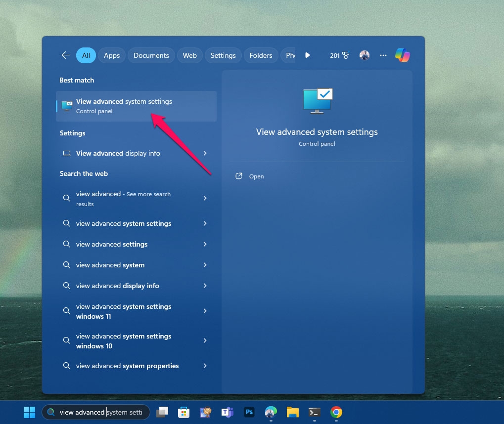Open Photoshop from the taskbar
This screenshot has width=504, height=424.
pyautogui.click(x=249, y=412)
